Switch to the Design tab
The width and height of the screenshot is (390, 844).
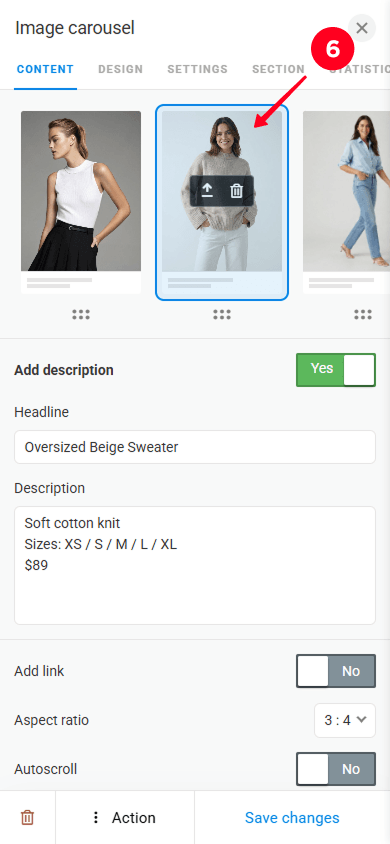(120, 69)
